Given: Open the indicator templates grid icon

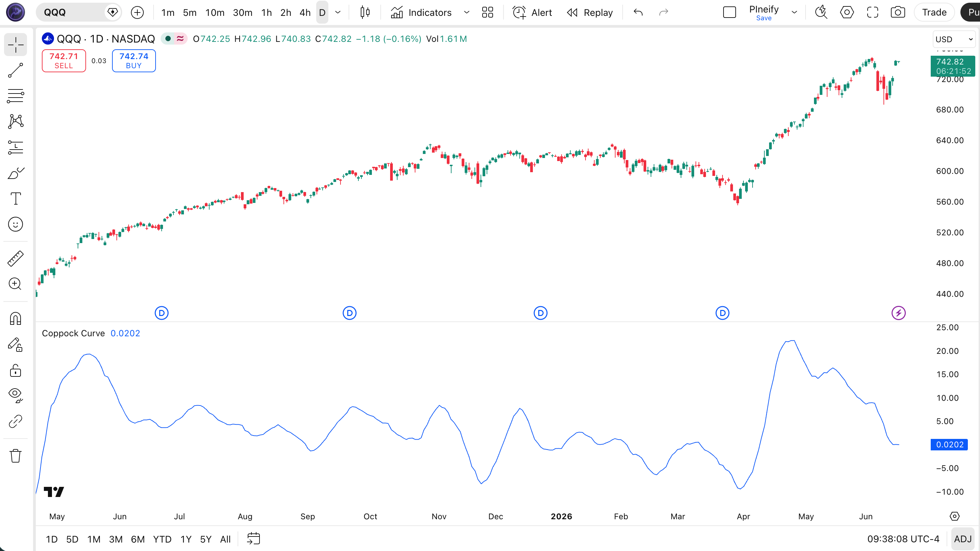Looking at the screenshot, I should coord(487,12).
